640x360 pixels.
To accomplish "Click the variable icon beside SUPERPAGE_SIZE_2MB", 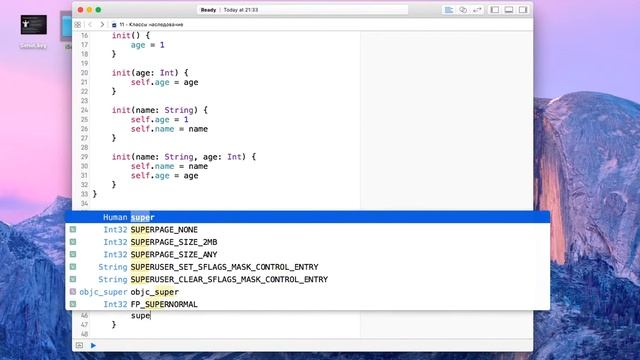I will 73,242.
